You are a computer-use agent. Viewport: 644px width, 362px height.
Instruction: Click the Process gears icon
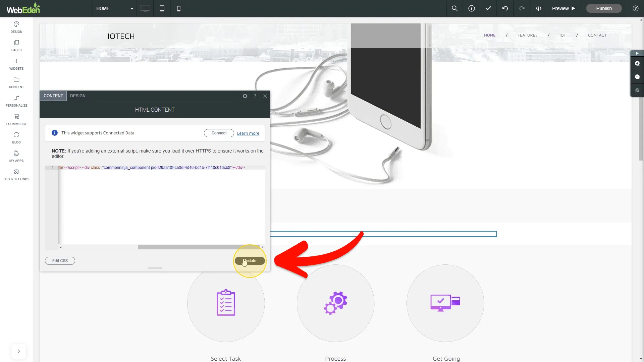point(336,303)
